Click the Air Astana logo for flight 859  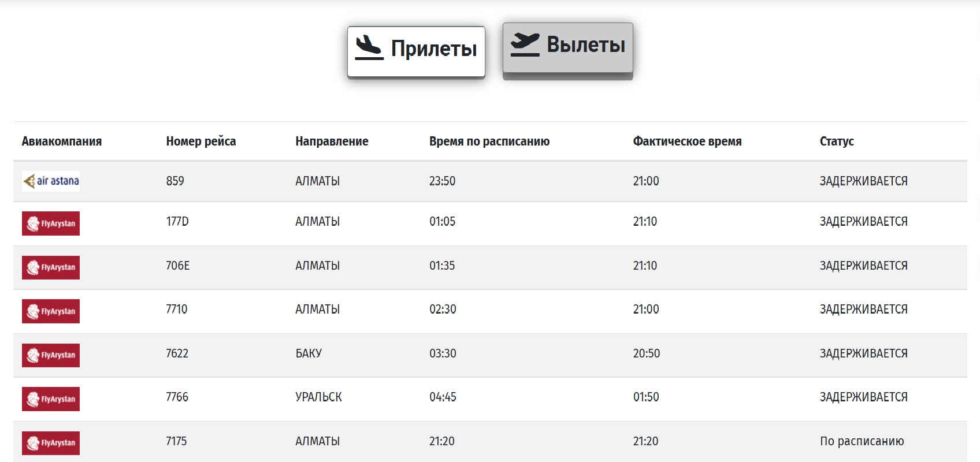pyautogui.click(x=51, y=181)
